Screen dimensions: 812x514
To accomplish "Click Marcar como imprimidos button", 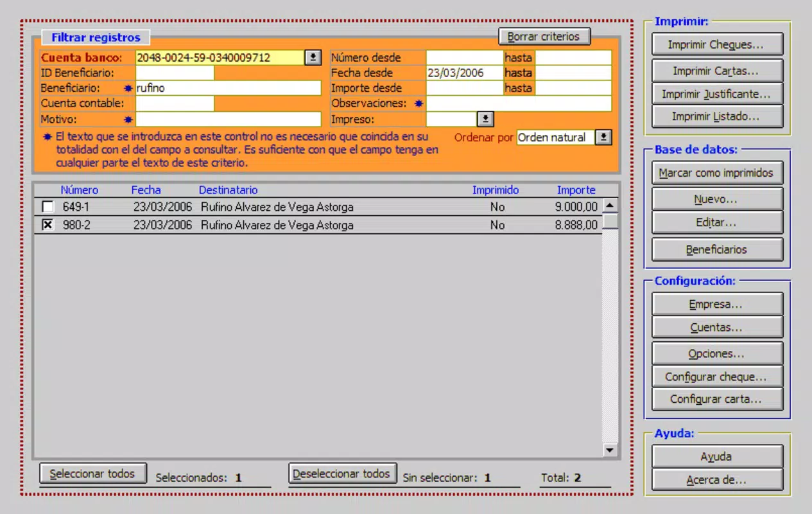I will pos(717,173).
